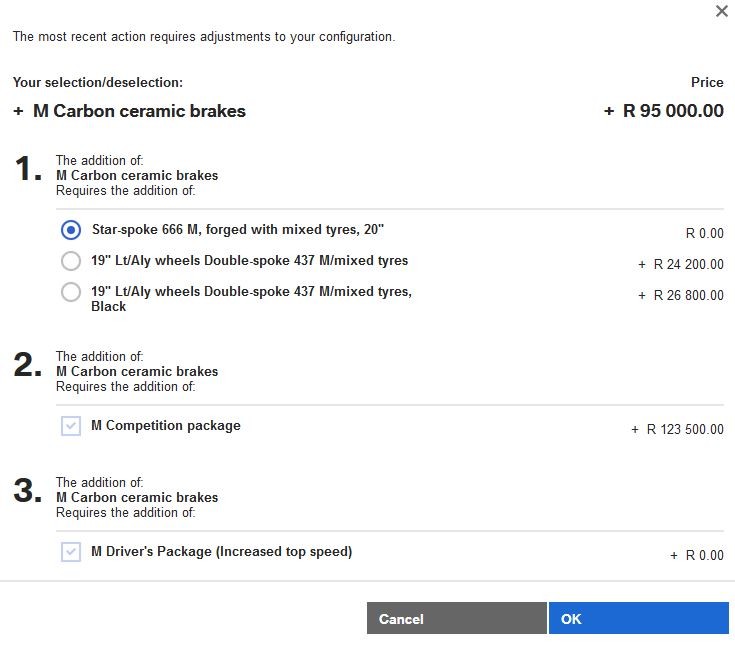This screenshot has height=660, width=735.
Task: Click the large step number 3
Action: 28,491
